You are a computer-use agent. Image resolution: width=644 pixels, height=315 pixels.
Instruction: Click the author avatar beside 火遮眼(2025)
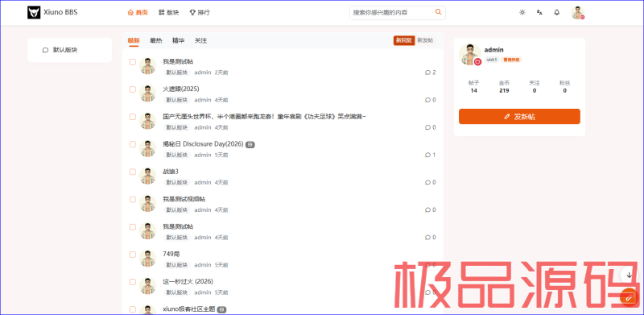pyautogui.click(x=148, y=93)
